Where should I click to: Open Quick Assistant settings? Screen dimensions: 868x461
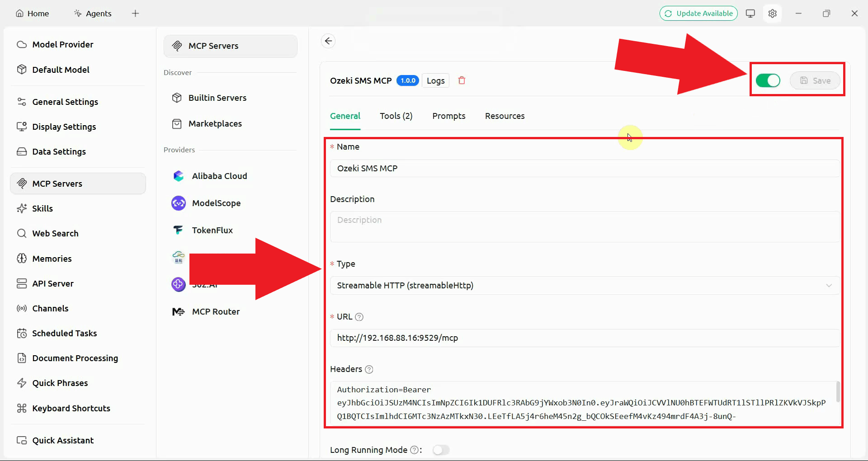click(x=78, y=440)
